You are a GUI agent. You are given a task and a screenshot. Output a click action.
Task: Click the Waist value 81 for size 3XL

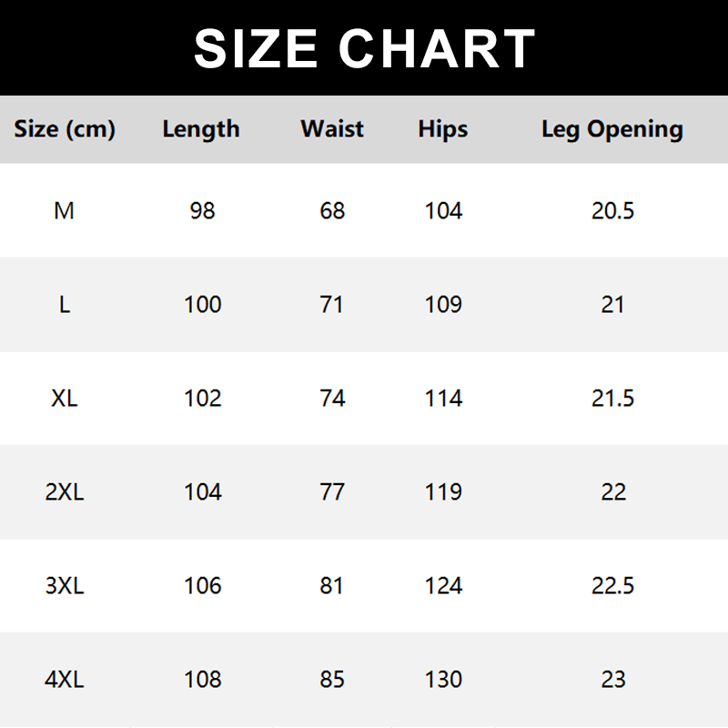coord(332,586)
